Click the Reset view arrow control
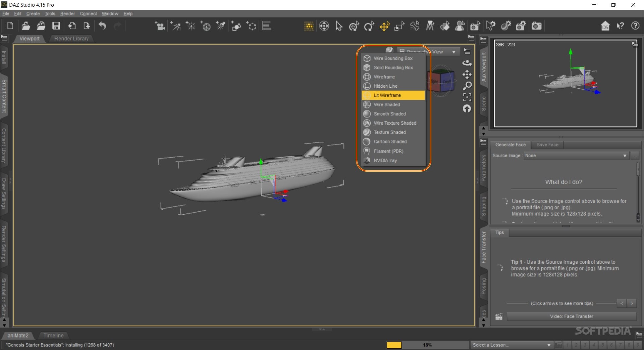 coord(467,109)
